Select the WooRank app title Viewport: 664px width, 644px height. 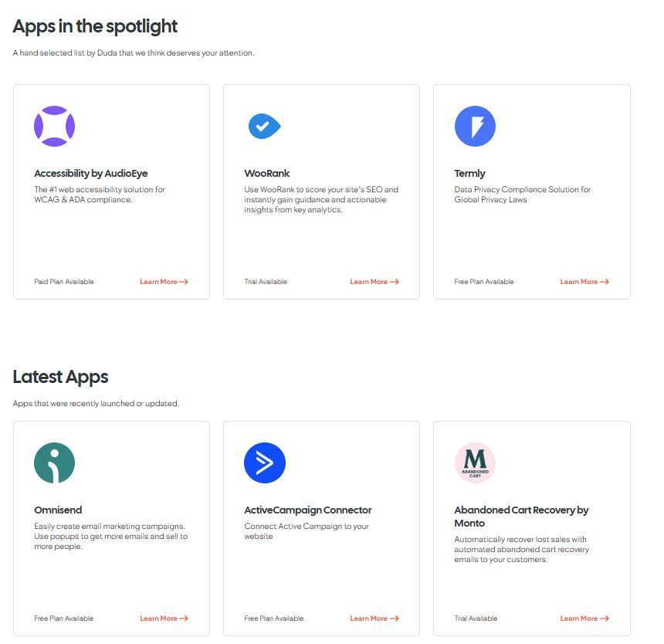tap(267, 174)
